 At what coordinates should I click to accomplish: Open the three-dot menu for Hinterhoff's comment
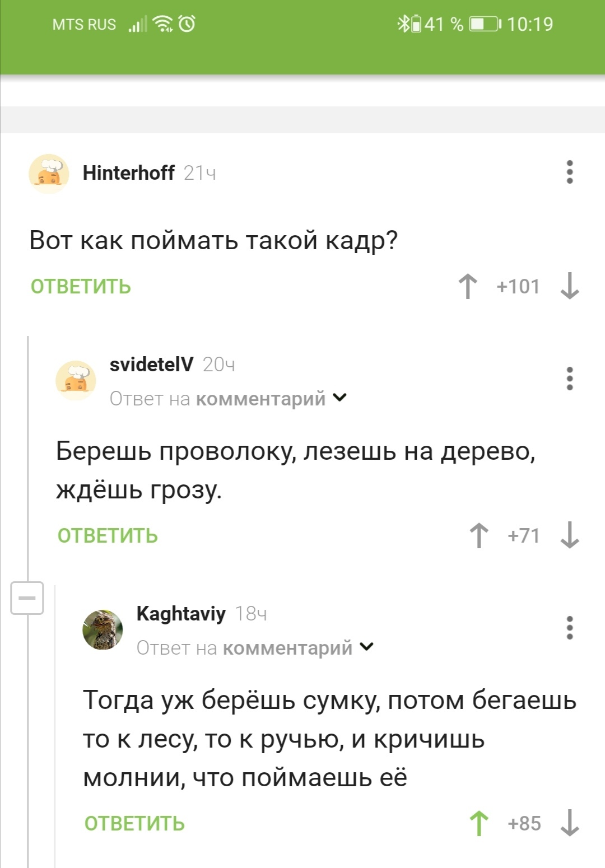point(570,172)
